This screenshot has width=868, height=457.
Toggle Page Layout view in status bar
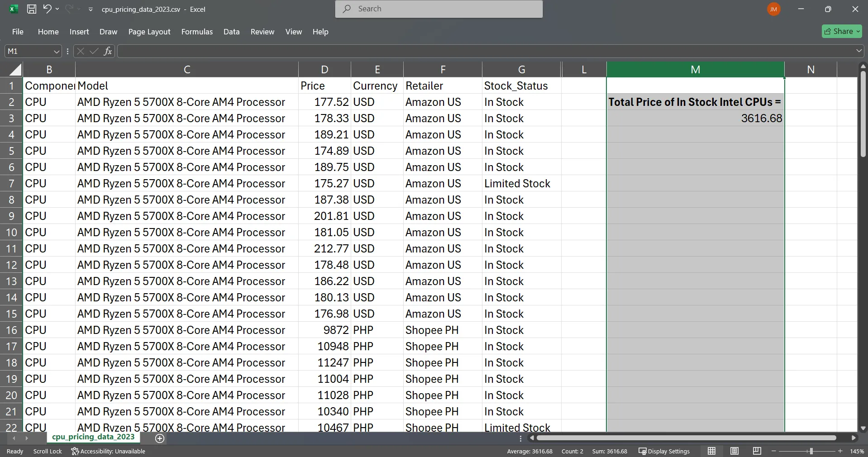(x=734, y=451)
